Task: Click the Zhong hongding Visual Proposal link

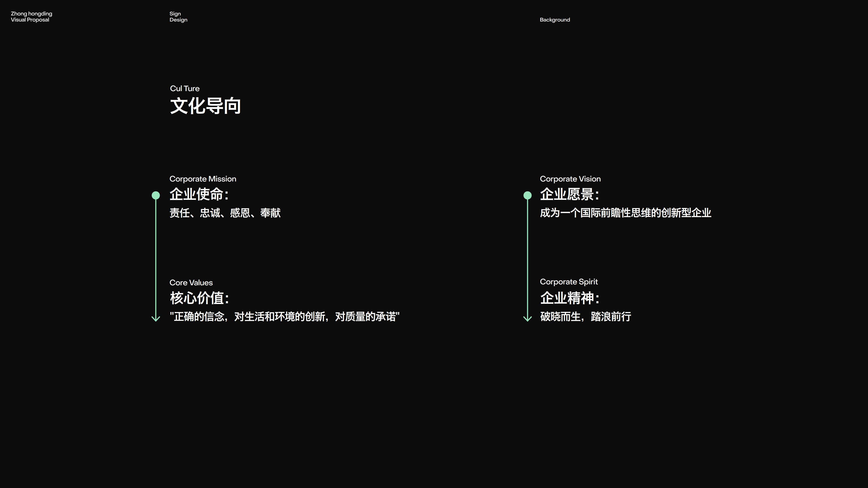Action: coord(31,17)
